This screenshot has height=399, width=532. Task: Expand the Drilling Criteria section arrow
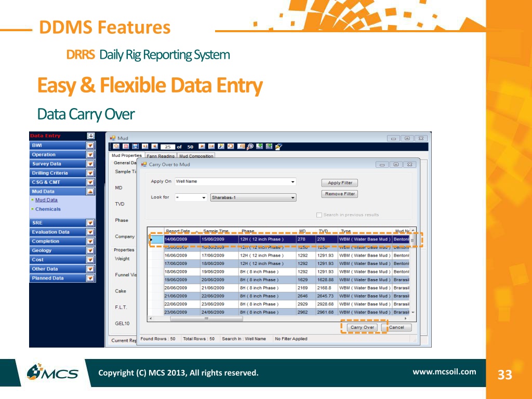(90, 172)
